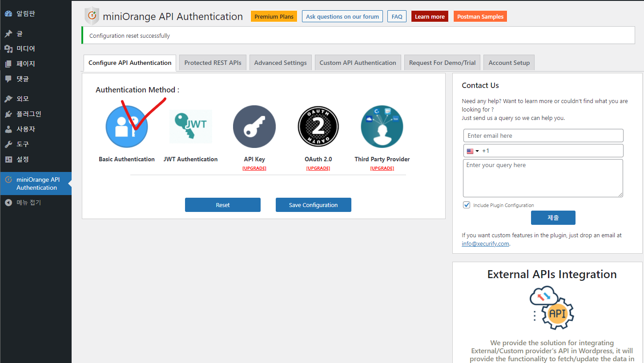
Task: Click the Basic Authentication label text
Action: point(127,159)
